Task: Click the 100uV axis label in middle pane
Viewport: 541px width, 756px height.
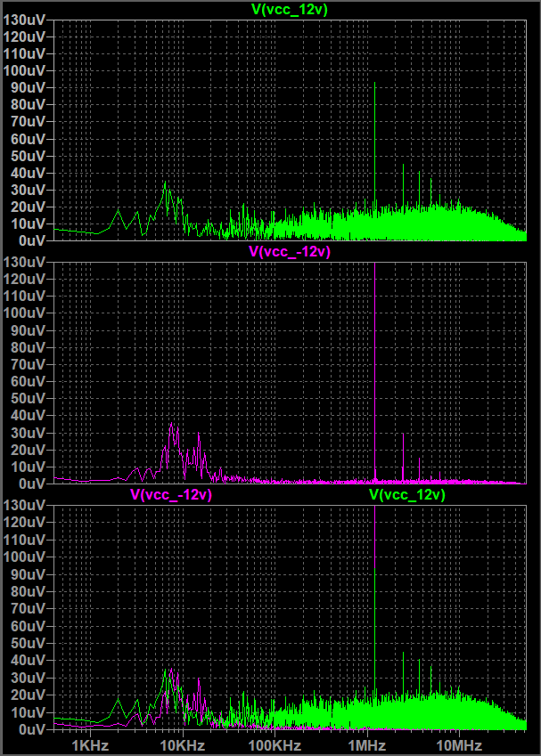Action: click(x=24, y=313)
